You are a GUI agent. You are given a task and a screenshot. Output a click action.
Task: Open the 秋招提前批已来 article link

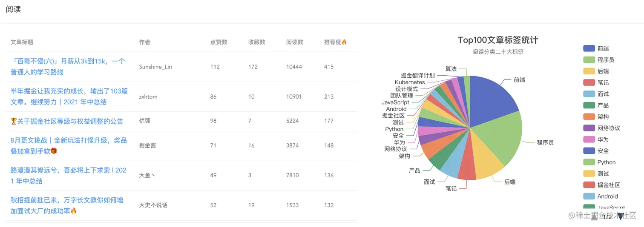(67, 205)
